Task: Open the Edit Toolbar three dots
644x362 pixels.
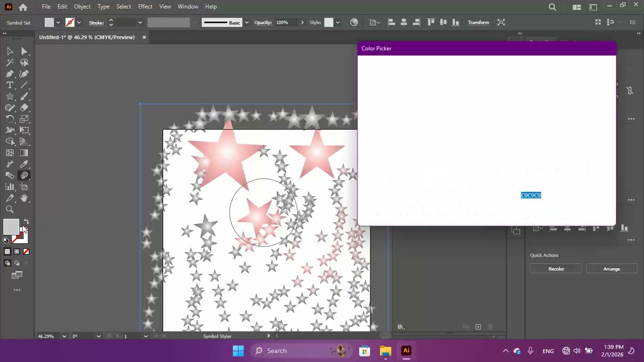Action: (17, 290)
